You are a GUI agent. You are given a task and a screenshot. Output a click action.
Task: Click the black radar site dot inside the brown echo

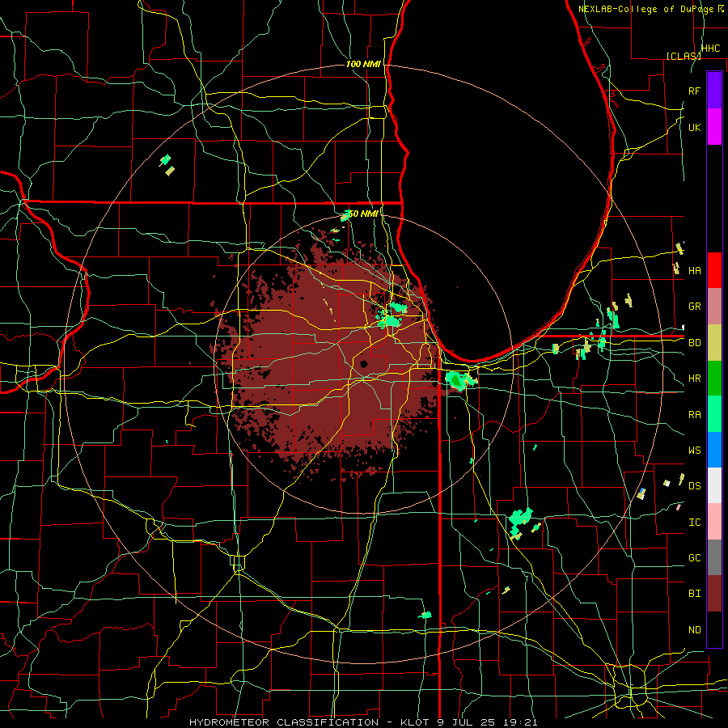(364, 364)
